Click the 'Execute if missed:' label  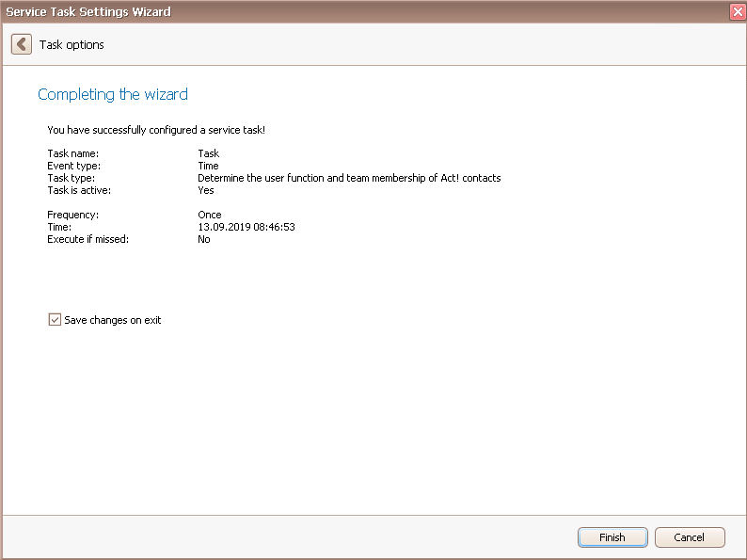88,239
